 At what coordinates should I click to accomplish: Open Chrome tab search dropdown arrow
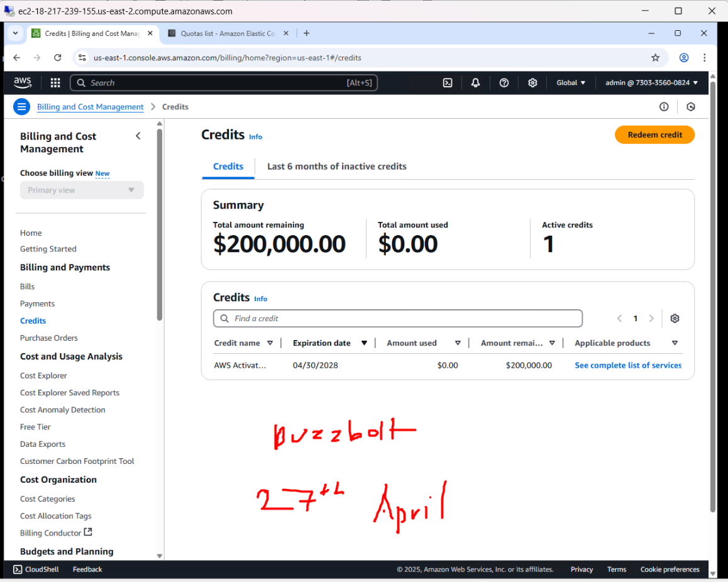pos(15,33)
